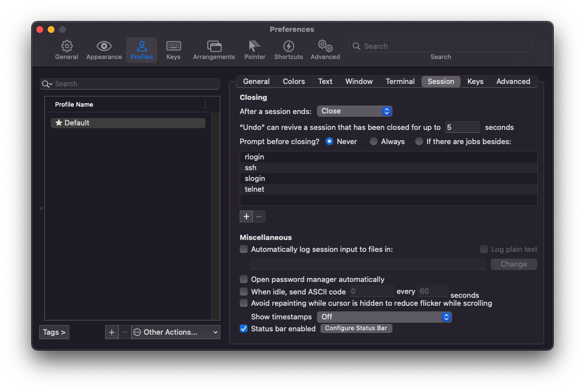Remove a job with the minus button

coord(259,217)
